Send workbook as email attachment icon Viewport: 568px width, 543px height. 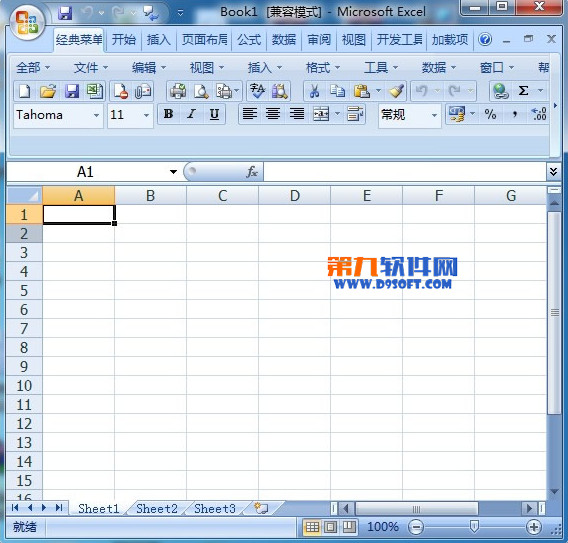pos(143,91)
